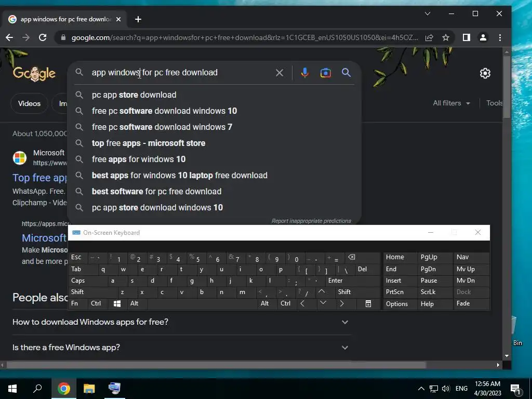Select suggestion 'free pc software download windows 10'
532x399 pixels.
click(x=215, y=111)
